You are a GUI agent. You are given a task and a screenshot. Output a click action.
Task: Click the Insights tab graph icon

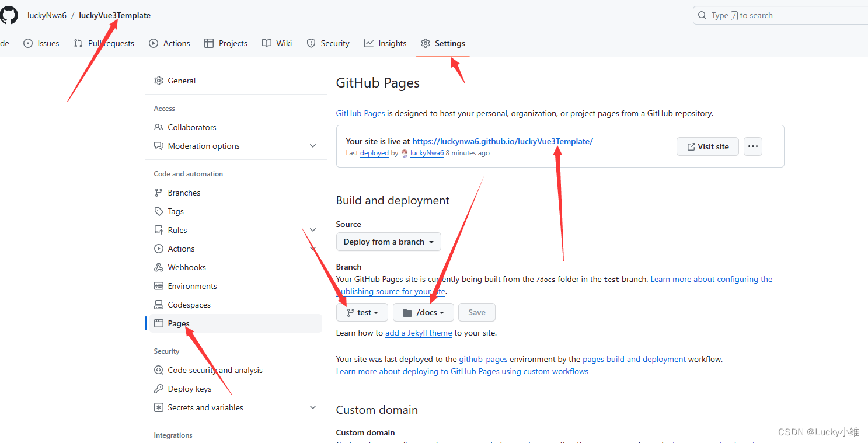(369, 43)
